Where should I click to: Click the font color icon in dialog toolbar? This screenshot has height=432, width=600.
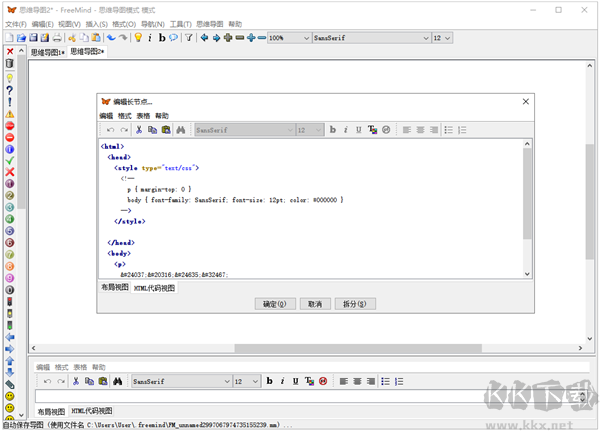372,130
